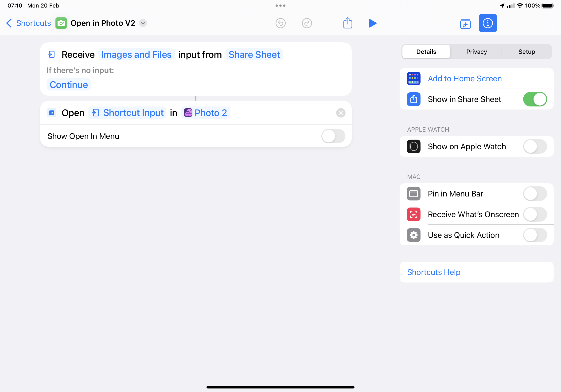Change the Photo 2 app parameter
Image resolution: width=561 pixels, height=392 pixels.
[206, 113]
